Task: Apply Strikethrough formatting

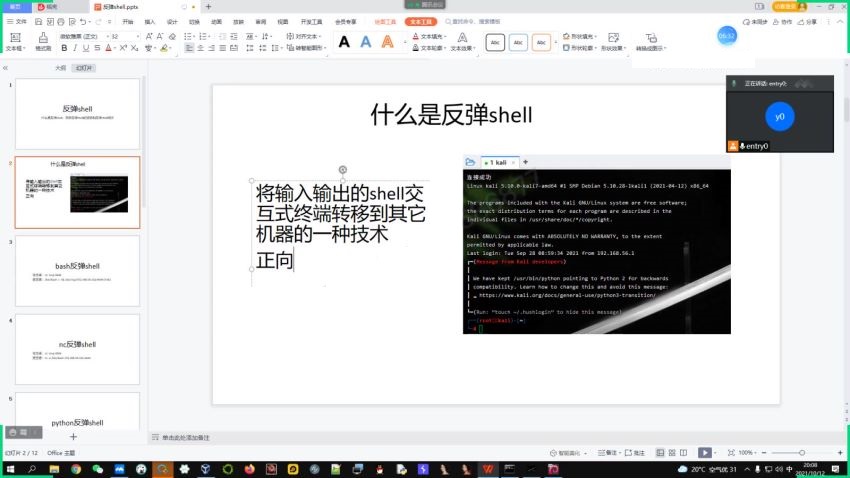Action: pyautogui.click(x=97, y=48)
